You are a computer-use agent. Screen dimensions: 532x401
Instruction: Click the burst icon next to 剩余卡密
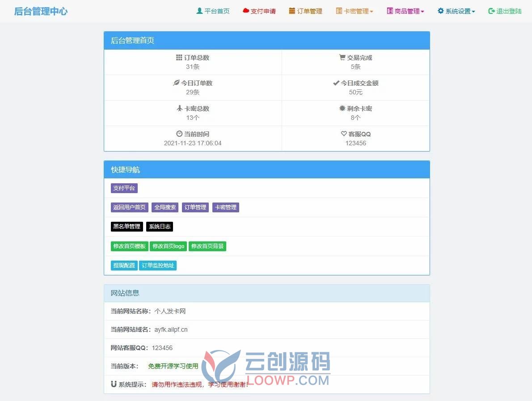pos(342,108)
